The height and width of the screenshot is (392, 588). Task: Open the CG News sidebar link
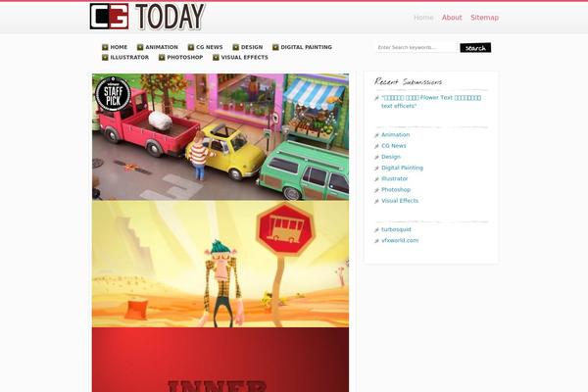(x=393, y=146)
